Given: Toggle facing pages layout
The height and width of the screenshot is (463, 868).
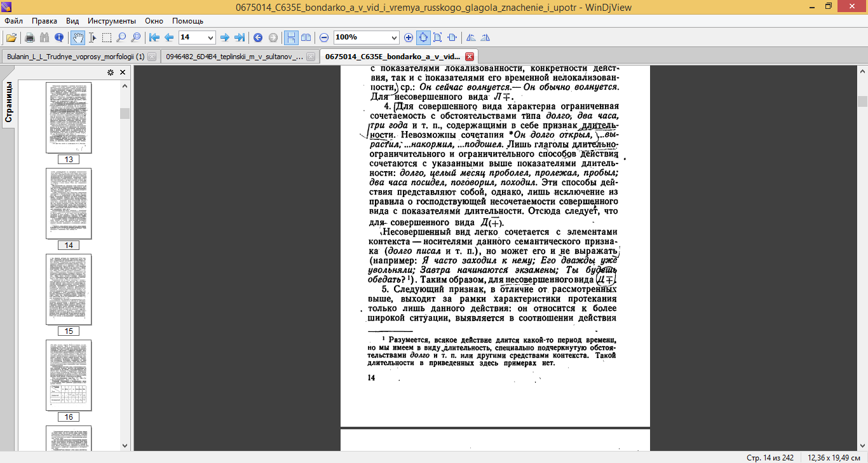Looking at the screenshot, I should (x=306, y=38).
